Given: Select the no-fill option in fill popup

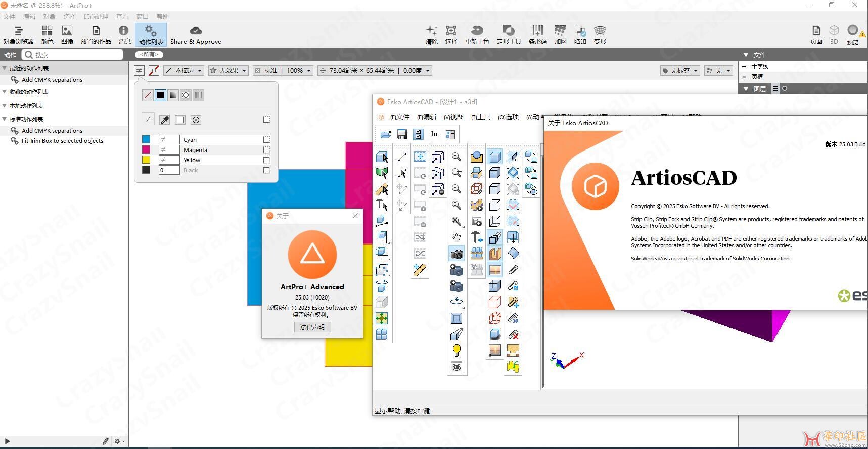Looking at the screenshot, I should click(148, 95).
